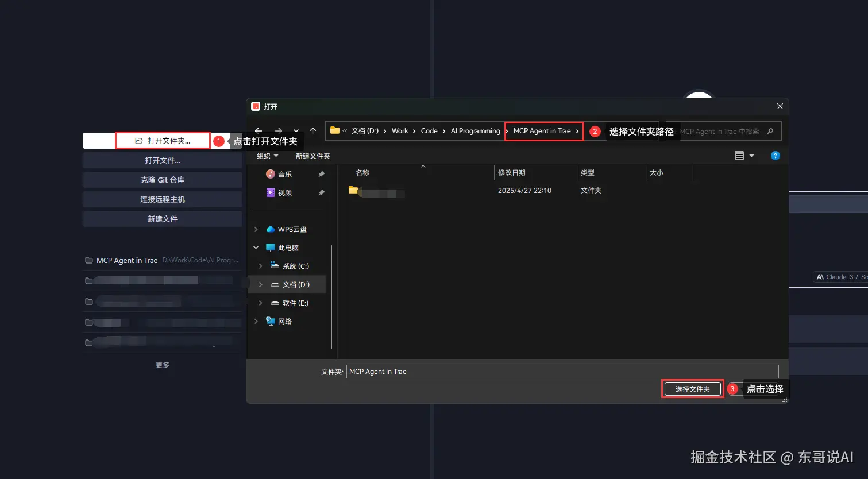Viewport: 868px width, 479px height.
Task: Click the 更多 link under recent projects
Action: (x=163, y=365)
